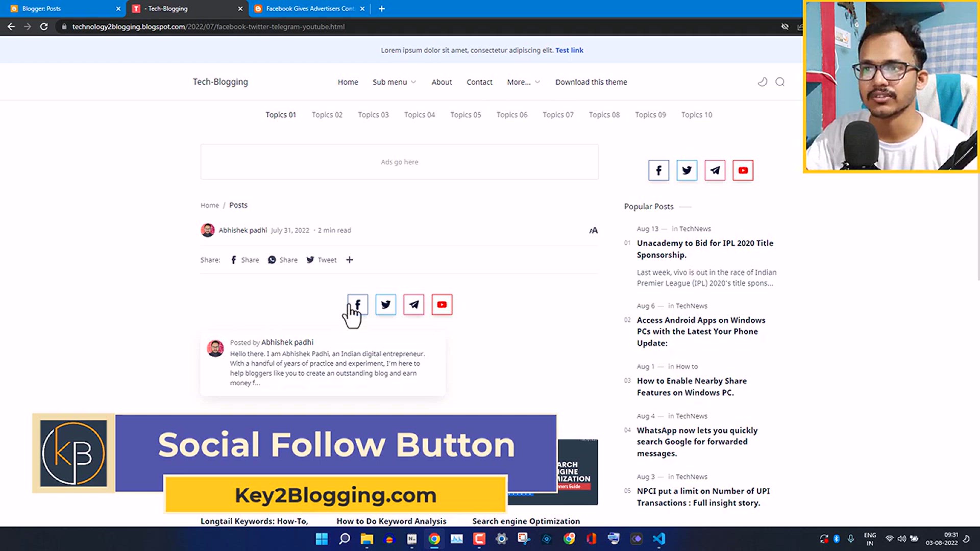
Task: Select the Tech-Blogging browser tab
Action: click(x=188, y=9)
